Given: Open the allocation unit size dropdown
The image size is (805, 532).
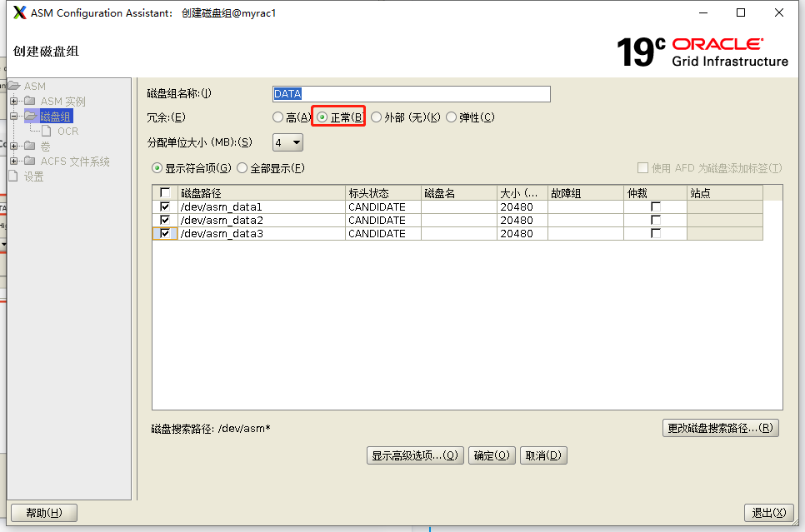Looking at the screenshot, I should 296,142.
